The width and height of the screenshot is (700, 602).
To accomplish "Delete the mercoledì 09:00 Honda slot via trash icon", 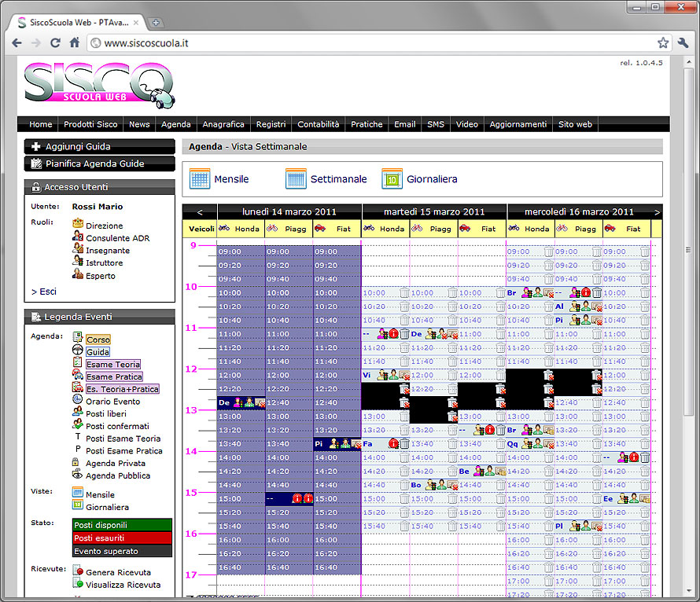I will 548,252.
